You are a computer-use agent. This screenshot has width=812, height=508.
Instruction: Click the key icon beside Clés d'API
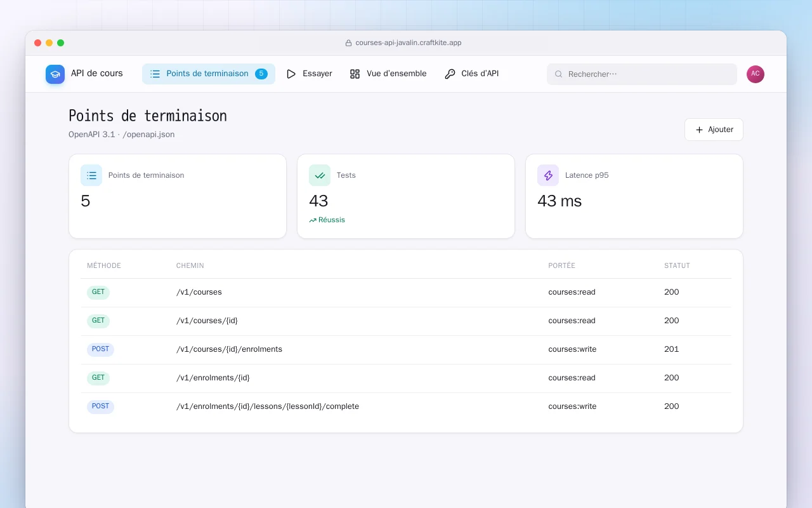(450, 74)
